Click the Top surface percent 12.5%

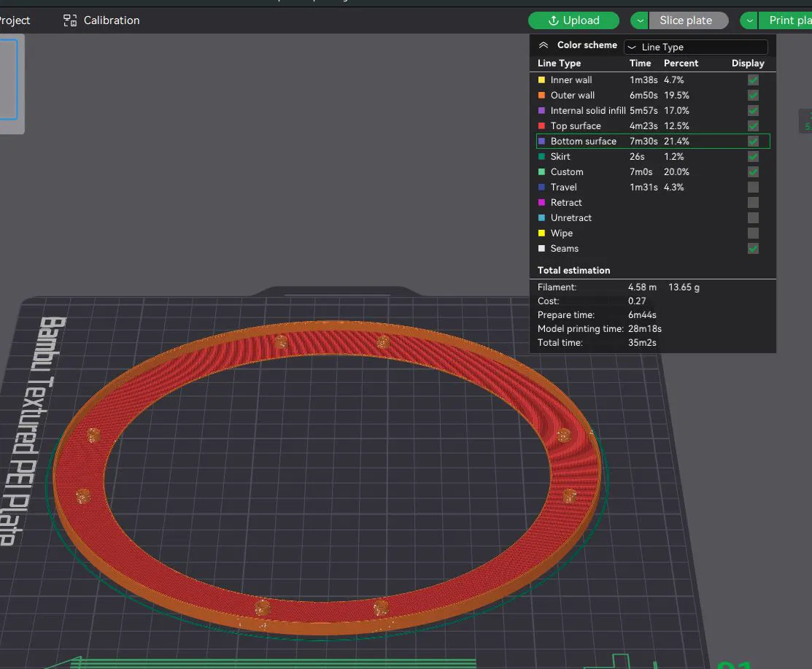[676, 125]
